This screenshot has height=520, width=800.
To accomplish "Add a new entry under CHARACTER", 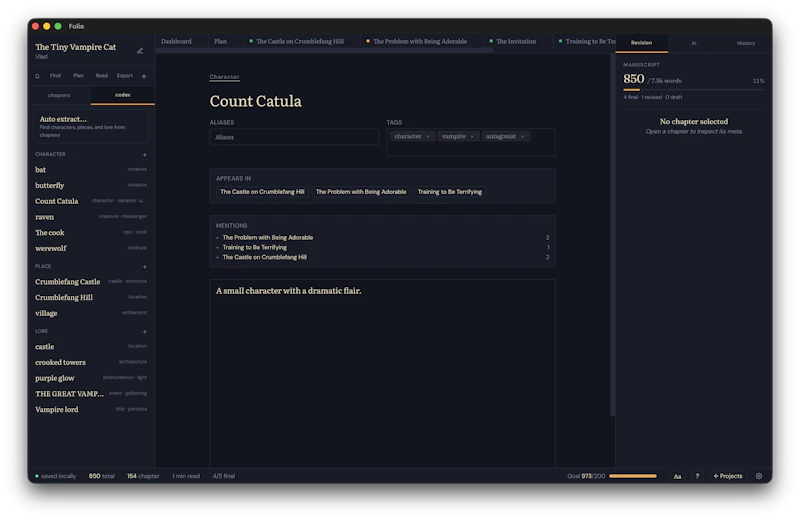I will (x=144, y=155).
